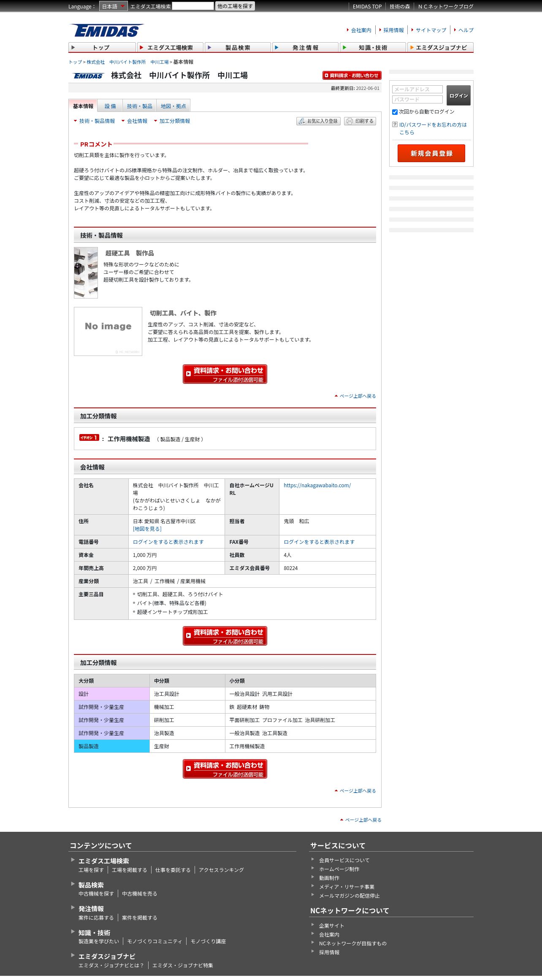
Task: Open footer NCネットワークが目指すもの link
Action: [x=352, y=943]
